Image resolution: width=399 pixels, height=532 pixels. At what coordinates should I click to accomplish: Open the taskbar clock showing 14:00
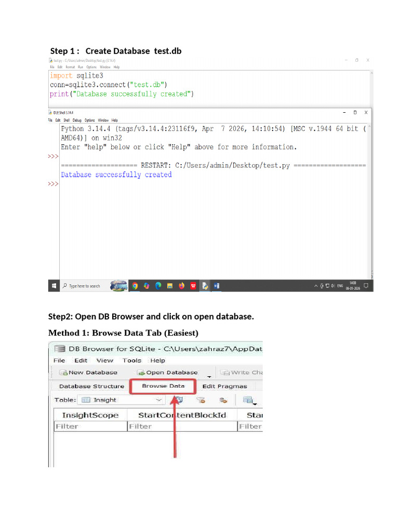coord(353,286)
